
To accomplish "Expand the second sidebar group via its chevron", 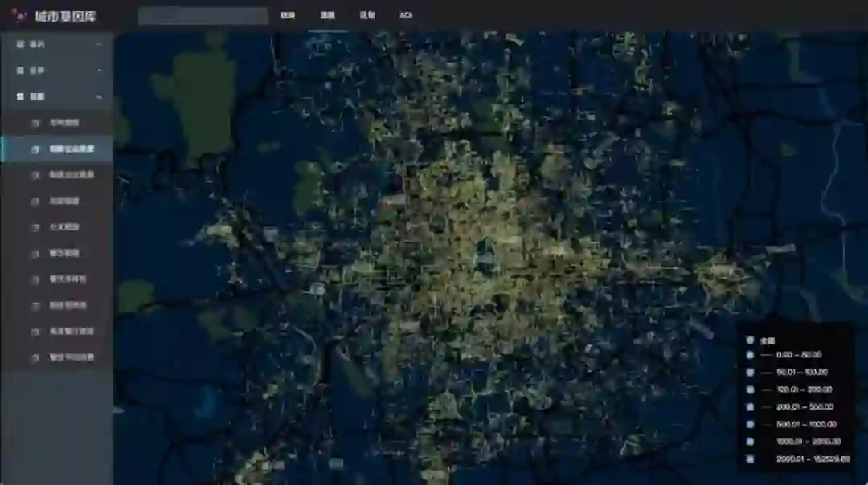I will point(99,70).
